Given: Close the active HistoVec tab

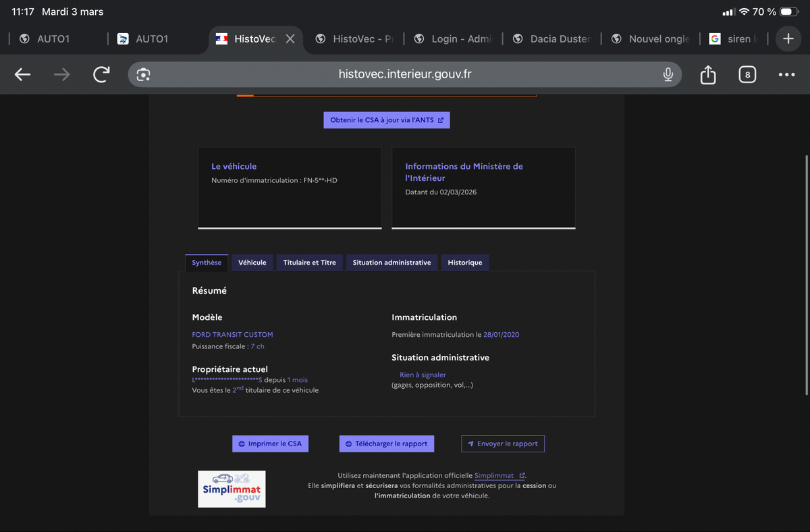Looking at the screenshot, I should (x=290, y=39).
